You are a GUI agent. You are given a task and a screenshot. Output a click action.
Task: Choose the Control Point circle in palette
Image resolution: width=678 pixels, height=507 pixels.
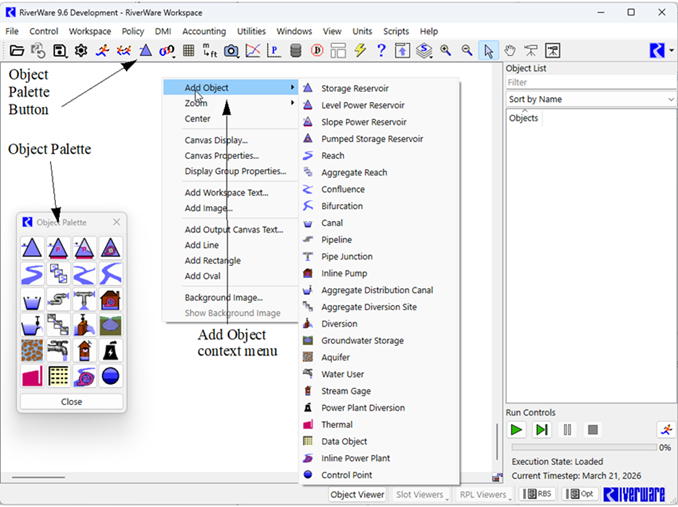(x=111, y=377)
